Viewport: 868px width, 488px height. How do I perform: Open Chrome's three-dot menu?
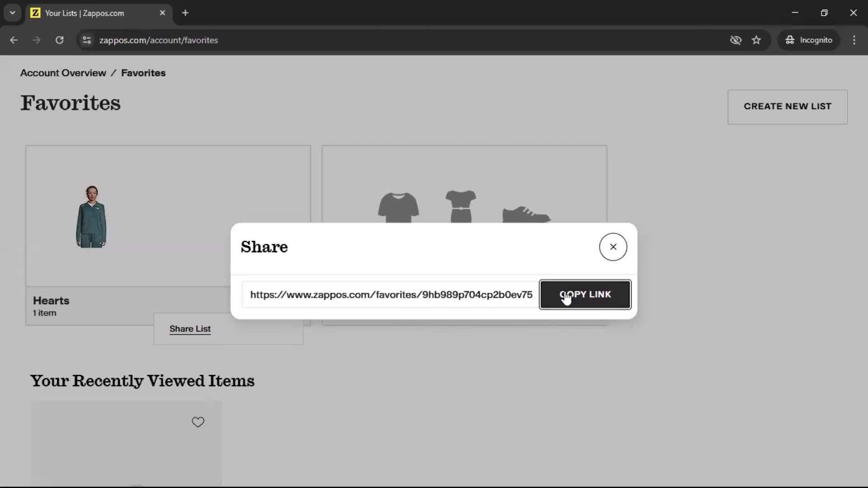(854, 40)
